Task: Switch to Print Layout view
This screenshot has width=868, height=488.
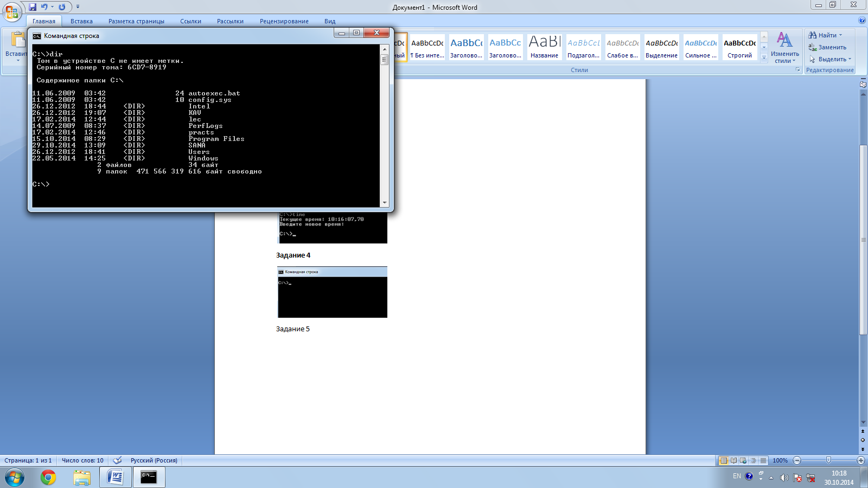Action: pyautogui.click(x=723, y=460)
